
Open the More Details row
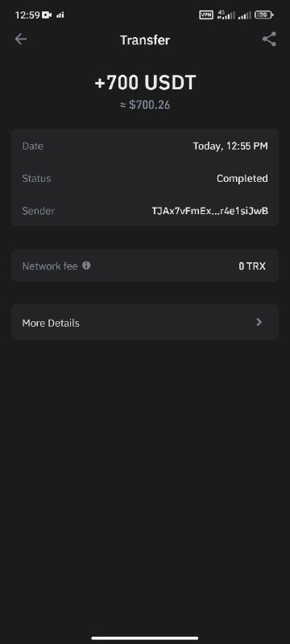pyautogui.click(x=145, y=323)
